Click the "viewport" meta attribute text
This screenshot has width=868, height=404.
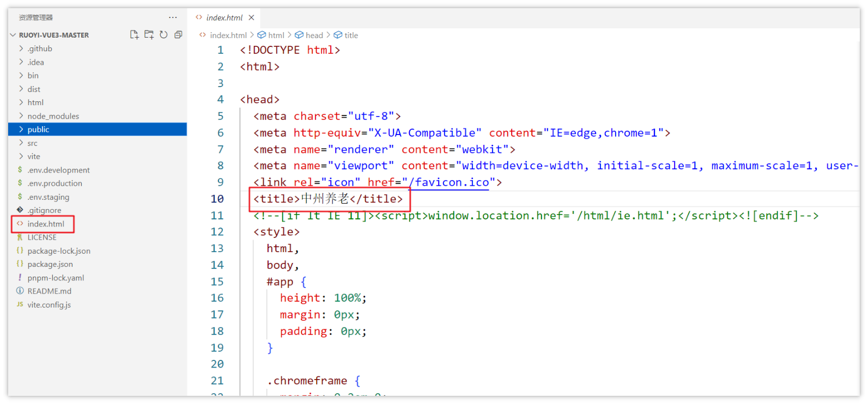pos(361,166)
